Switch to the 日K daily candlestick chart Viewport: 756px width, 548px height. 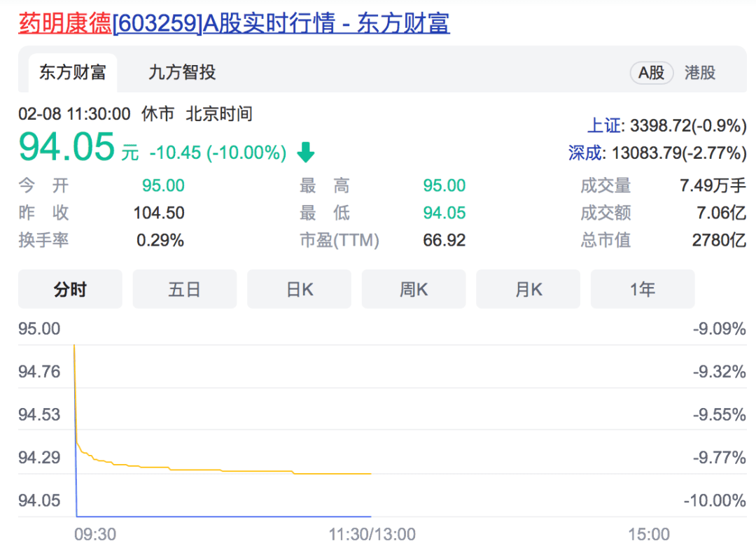pyautogui.click(x=299, y=288)
